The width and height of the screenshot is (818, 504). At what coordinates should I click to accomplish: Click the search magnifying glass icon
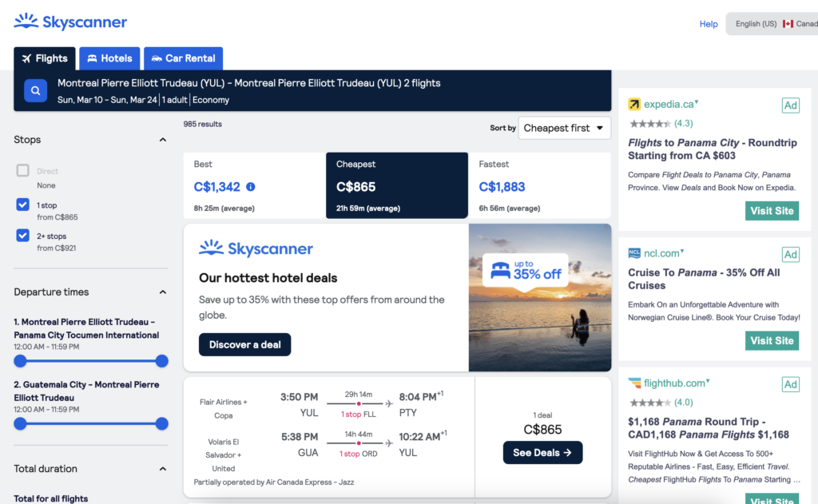(35, 89)
